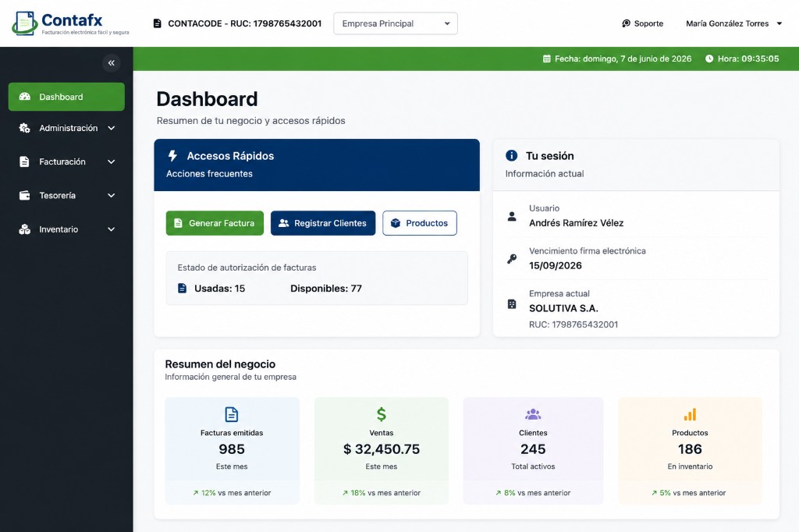Image resolution: width=799 pixels, height=532 pixels.
Task: Select Dashboard in the sidebar
Action: click(x=66, y=97)
